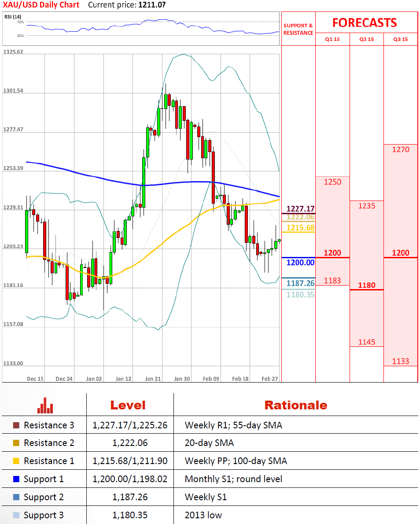Click the Q3 15 forecast low 1133

[x=401, y=361]
